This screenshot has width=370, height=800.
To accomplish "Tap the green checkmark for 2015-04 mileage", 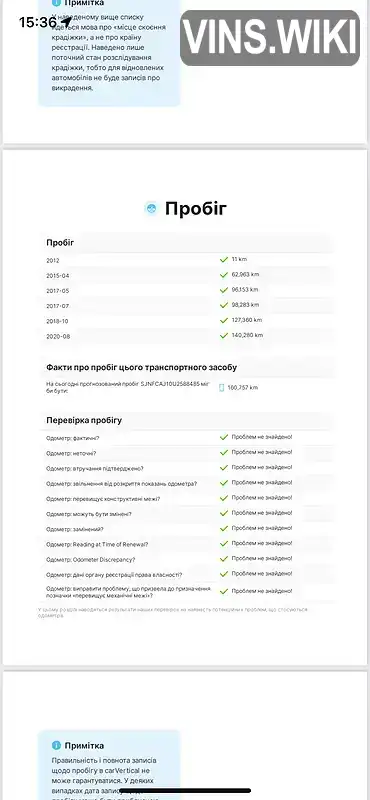I will point(224,275).
